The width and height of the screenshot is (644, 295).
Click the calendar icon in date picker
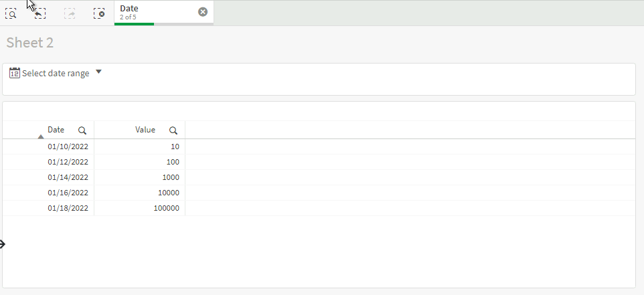click(x=14, y=73)
